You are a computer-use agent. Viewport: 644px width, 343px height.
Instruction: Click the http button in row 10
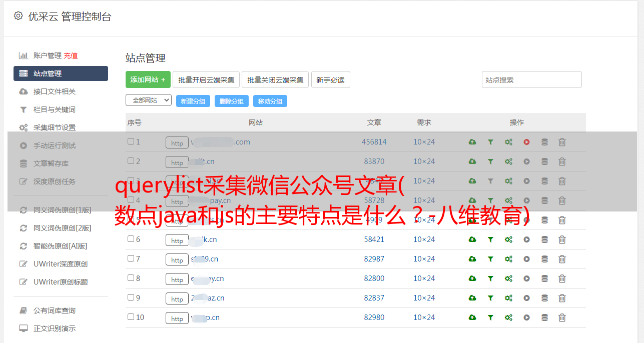(177, 318)
